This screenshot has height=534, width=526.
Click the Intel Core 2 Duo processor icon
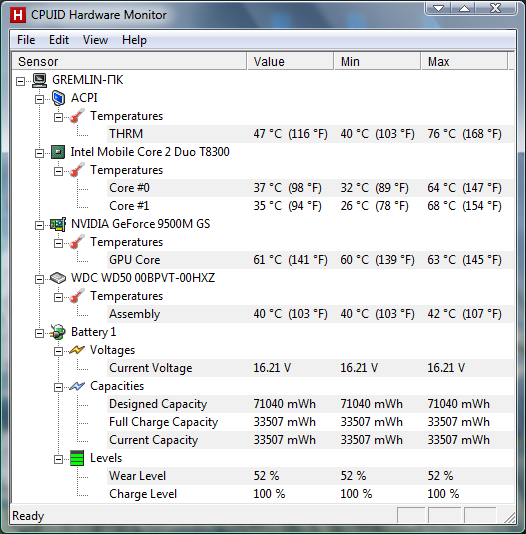[58, 152]
